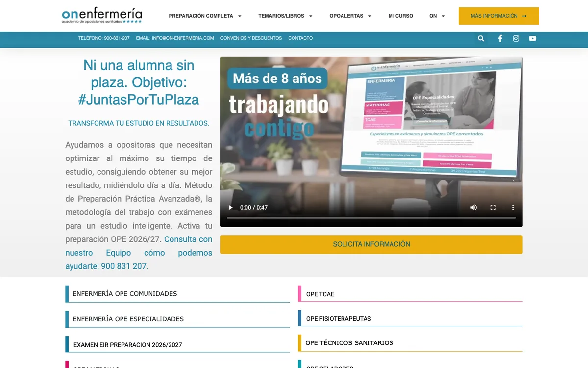588x368 pixels.
Task: Open the email info@on-enfermeria.com link
Action: (x=175, y=38)
